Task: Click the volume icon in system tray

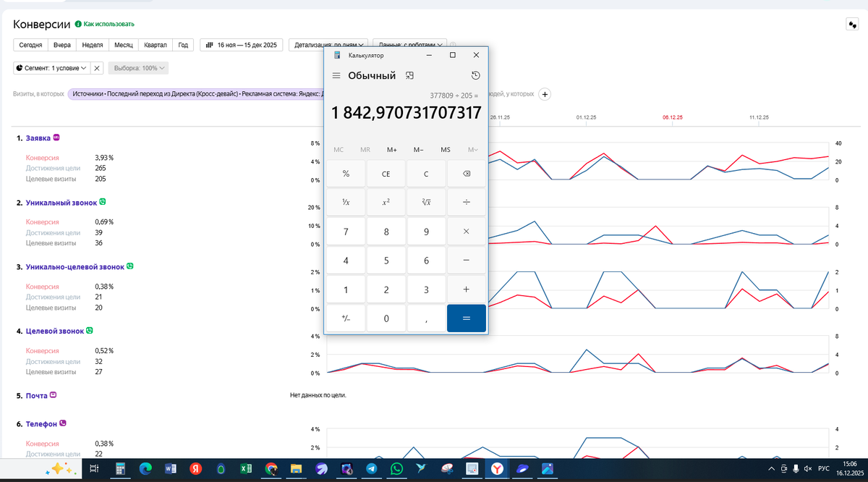Action: [807, 469]
